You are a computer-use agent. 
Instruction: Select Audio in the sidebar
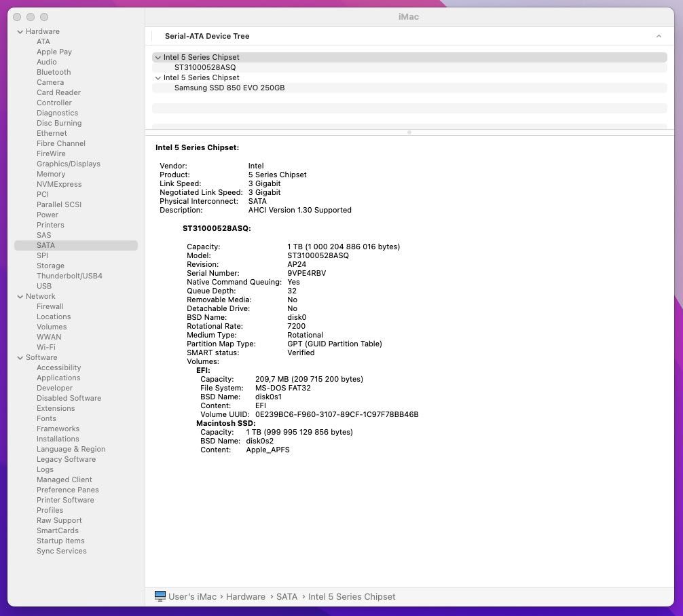point(47,62)
